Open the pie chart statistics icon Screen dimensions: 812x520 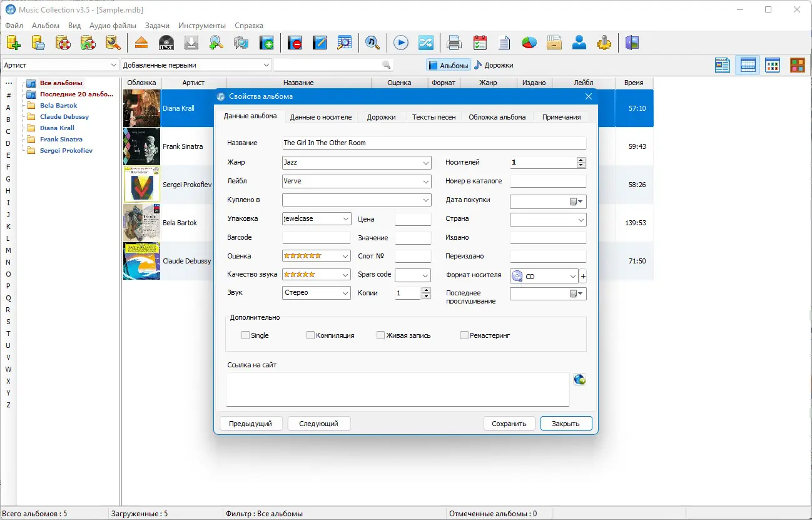pyautogui.click(x=530, y=43)
